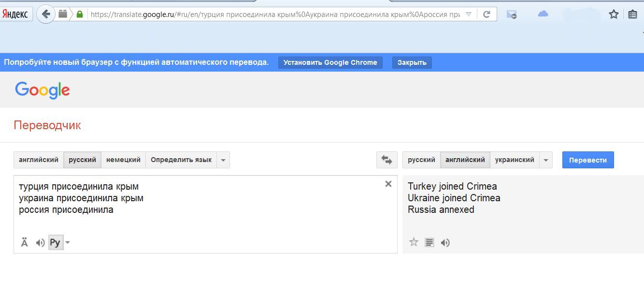The image size is (644, 283).
Task: Open the Yandex button in browser toolbar
Action: 16,14
